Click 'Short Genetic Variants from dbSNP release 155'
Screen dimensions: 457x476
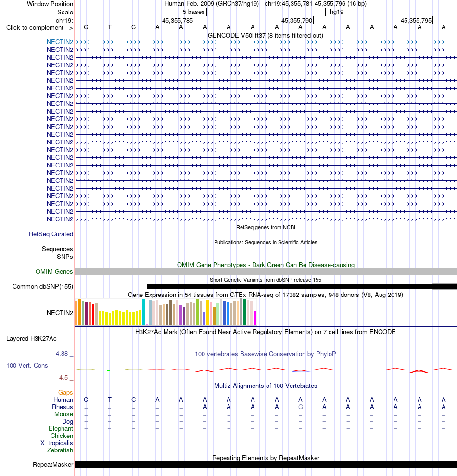click(266, 280)
